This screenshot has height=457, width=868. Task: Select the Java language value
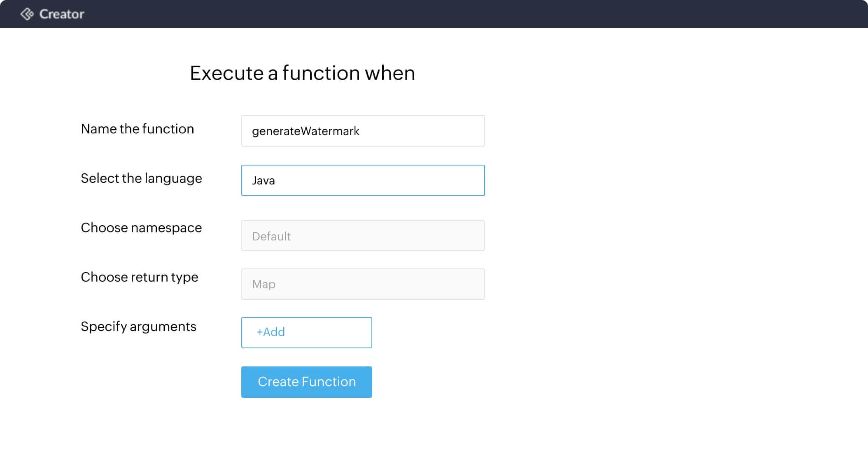pos(264,180)
